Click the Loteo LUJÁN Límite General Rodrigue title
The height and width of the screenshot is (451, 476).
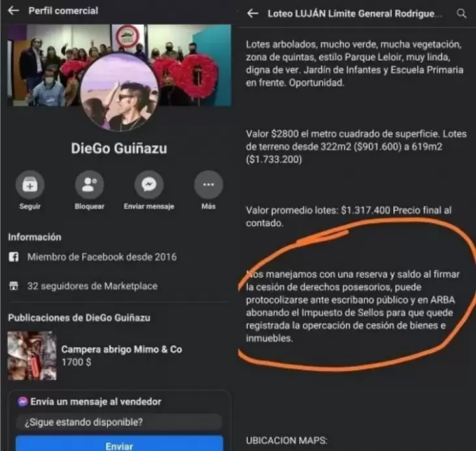tap(355, 14)
